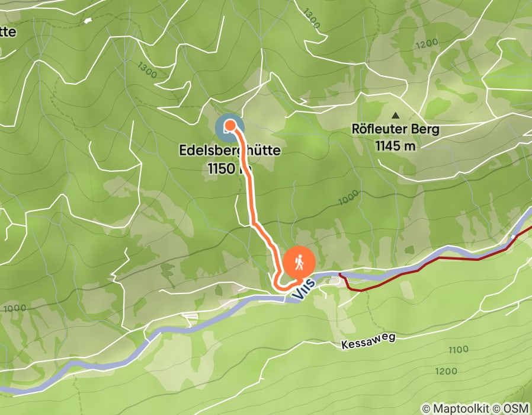The height and width of the screenshot is (415, 532).
Task: Click the 1200 contour label above Röfleuter Berg
Action: [427, 44]
